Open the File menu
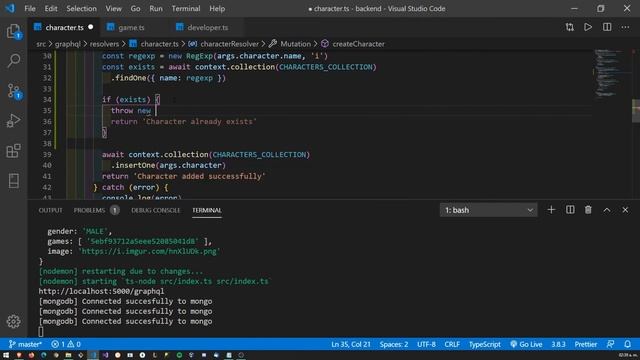640x360 pixels. (30, 8)
